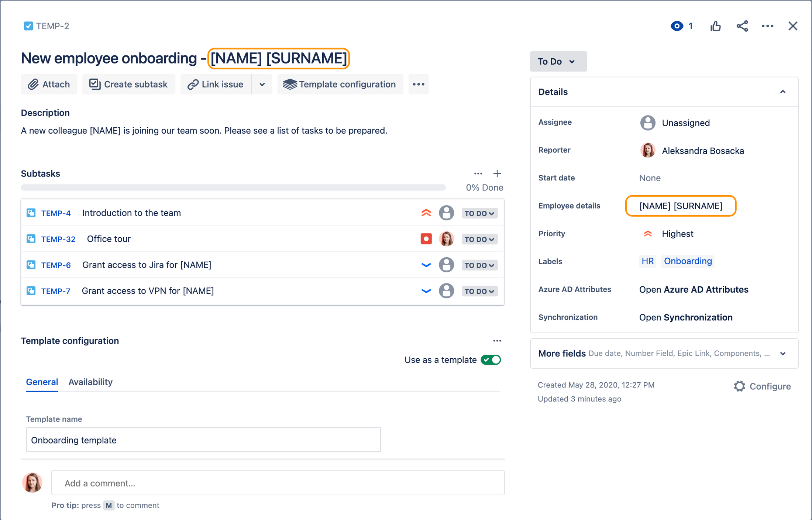This screenshot has width=812, height=520.
Task: Click the low priority icon on Grant access to Jira
Action: [426, 265]
